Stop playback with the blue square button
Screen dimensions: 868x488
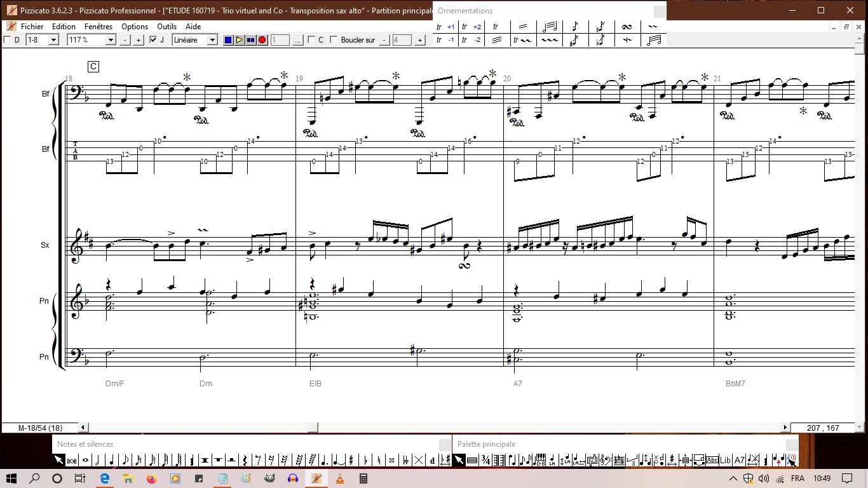coord(228,40)
